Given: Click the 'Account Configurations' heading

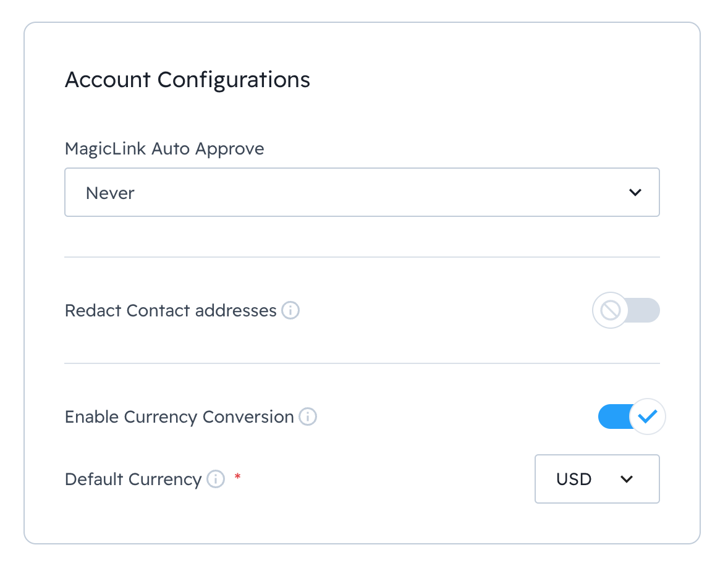Looking at the screenshot, I should 187,80.
